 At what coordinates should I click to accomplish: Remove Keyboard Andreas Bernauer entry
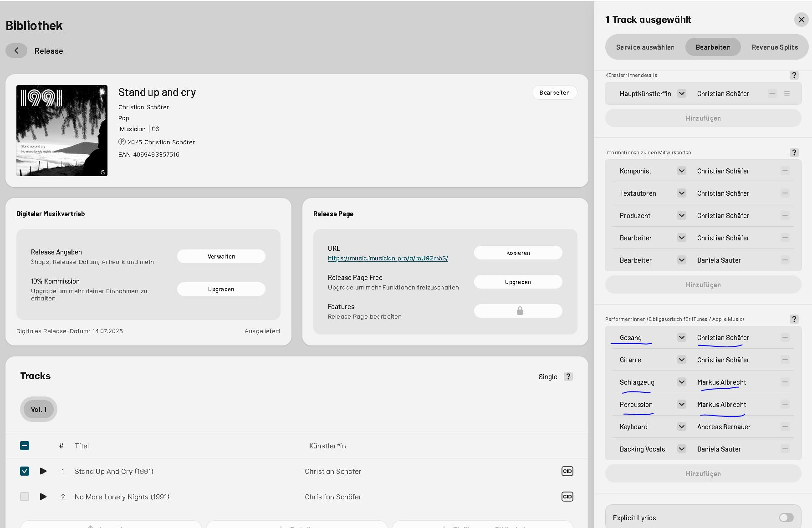coord(785,427)
